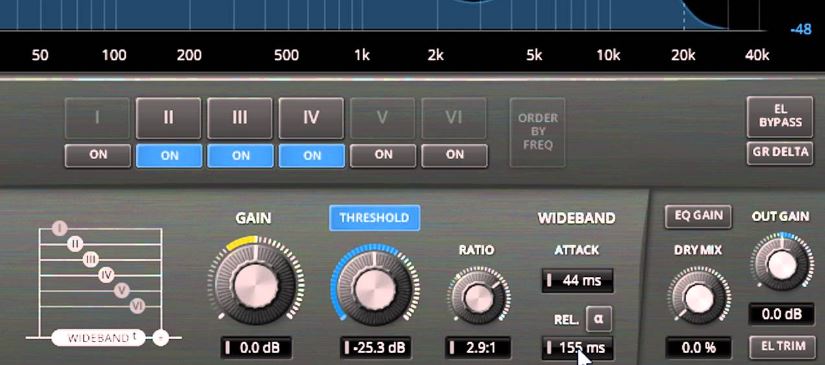This screenshot has width=825, height=365.
Task: Click the GAIN label above the knob
Action: [253, 218]
